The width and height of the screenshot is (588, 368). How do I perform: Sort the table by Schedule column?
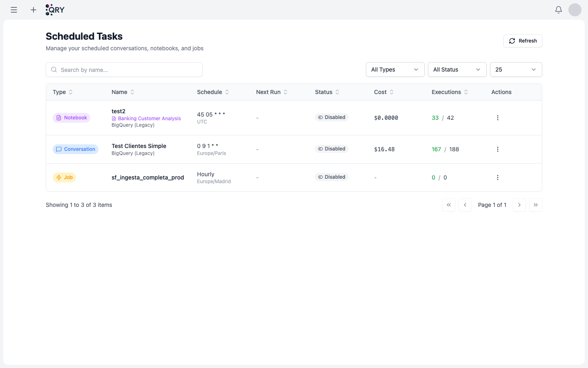coord(213,92)
